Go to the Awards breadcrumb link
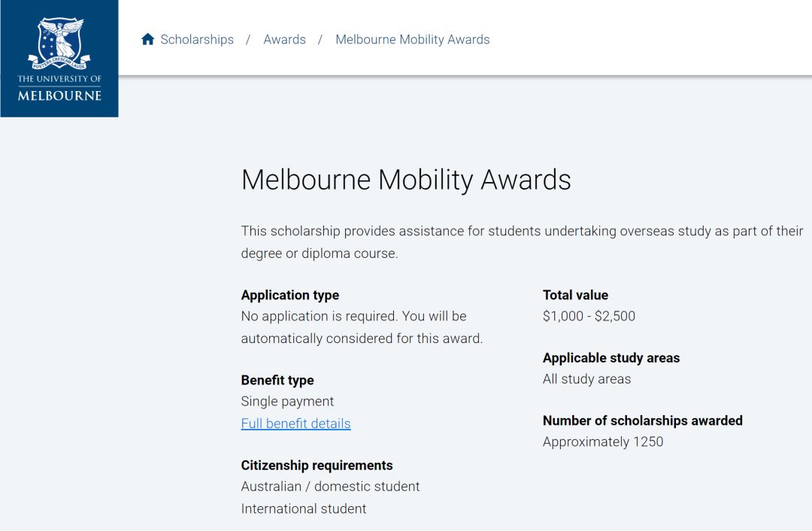Image resolution: width=812 pixels, height=531 pixels. click(x=284, y=39)
